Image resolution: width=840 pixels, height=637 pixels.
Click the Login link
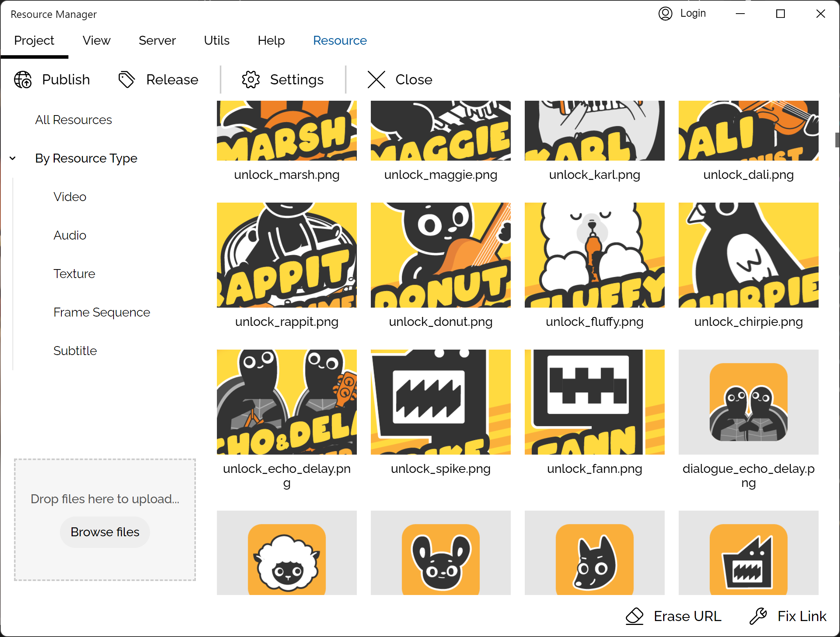(693, 14)
